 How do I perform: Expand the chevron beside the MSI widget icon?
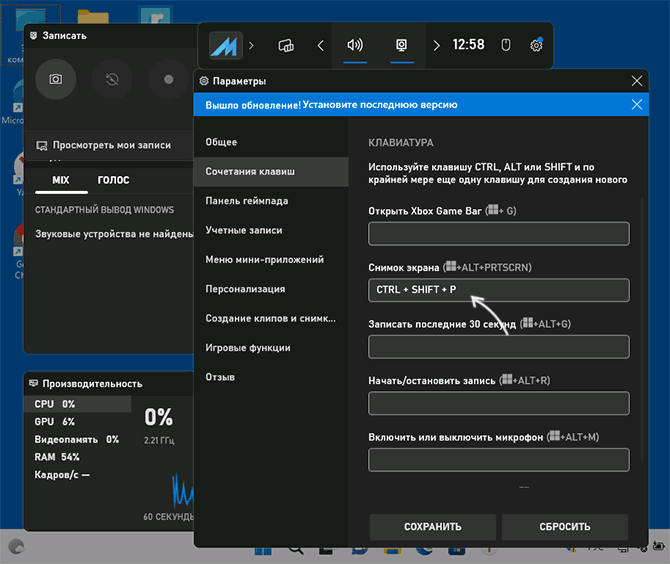252,45
